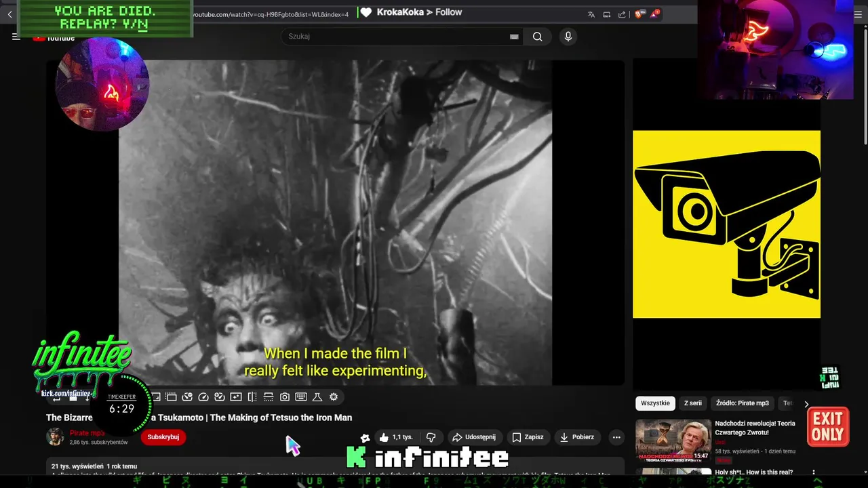
Task: Open the on-screen keyboard in the search box
Action: (514, 37)
